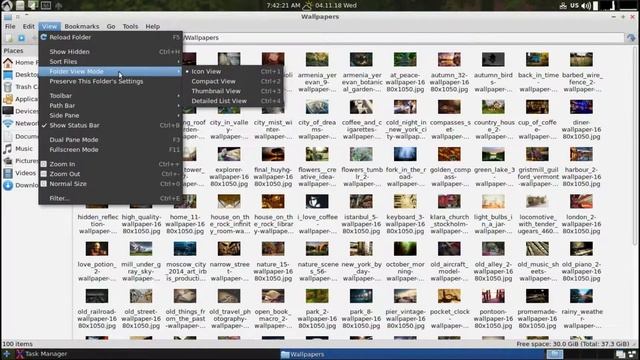Screen dimensions: 640x360
Task: Click the volume icon in system tray
Action: point(586,6)
